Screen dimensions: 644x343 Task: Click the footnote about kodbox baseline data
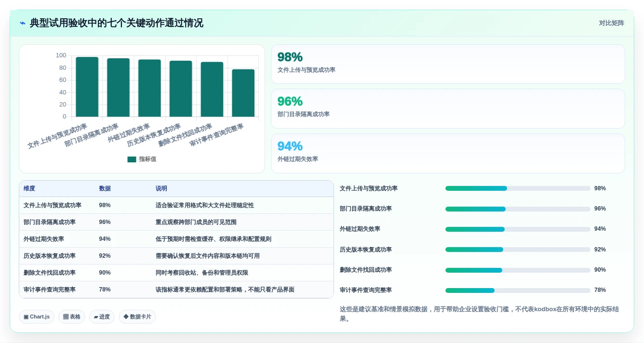click(x=480, y=314)
